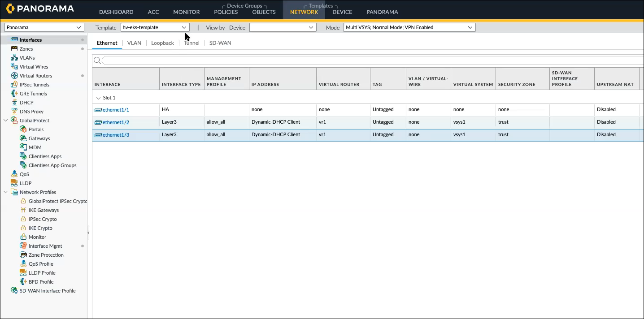Screen dimensions: 644x319
Task: Open the Template dropdown hv-eks-template
Action: (155, 27)
